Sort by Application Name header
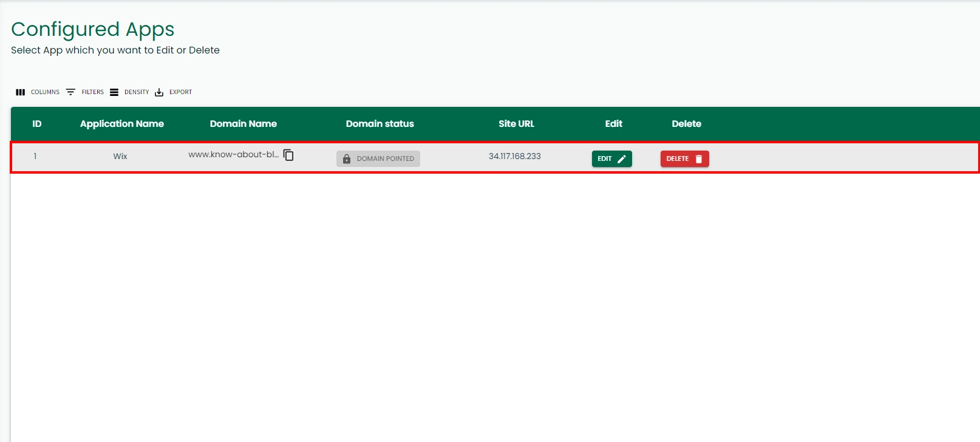980x442 pixels. (122, 124)
